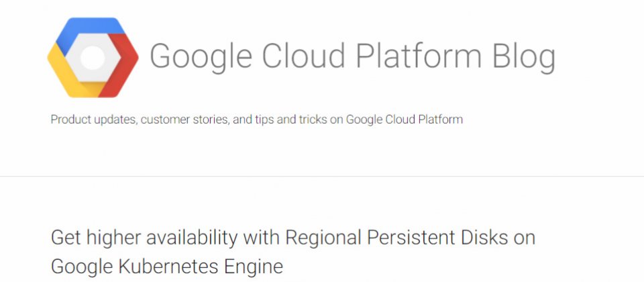
Task: Click the white circle in the logo center
Action: [x=93, y=58]
